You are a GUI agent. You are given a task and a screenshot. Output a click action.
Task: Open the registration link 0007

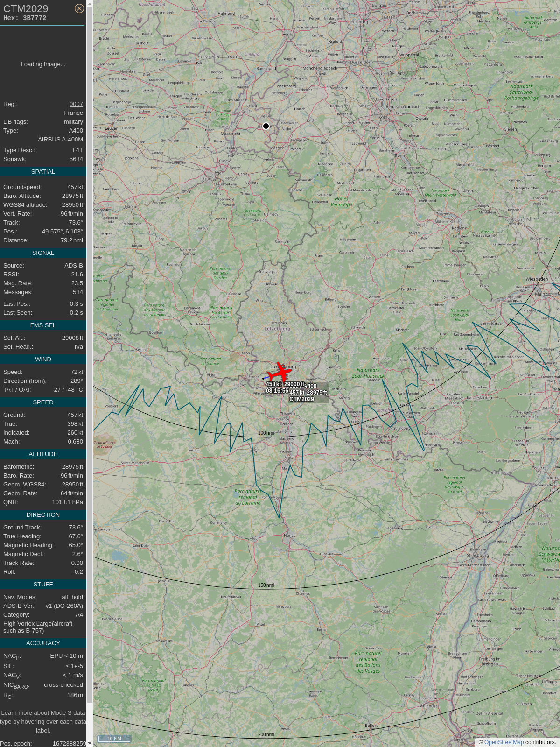76,104
